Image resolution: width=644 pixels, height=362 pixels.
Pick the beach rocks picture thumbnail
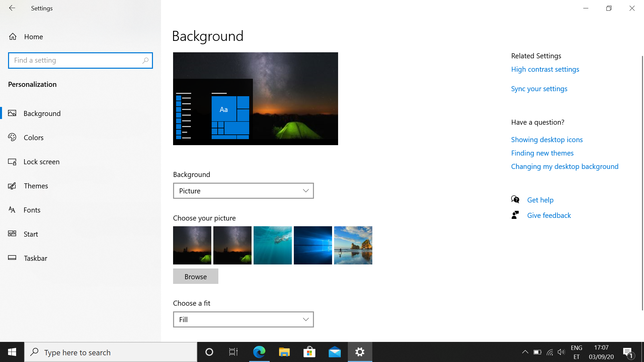(353, 245)
